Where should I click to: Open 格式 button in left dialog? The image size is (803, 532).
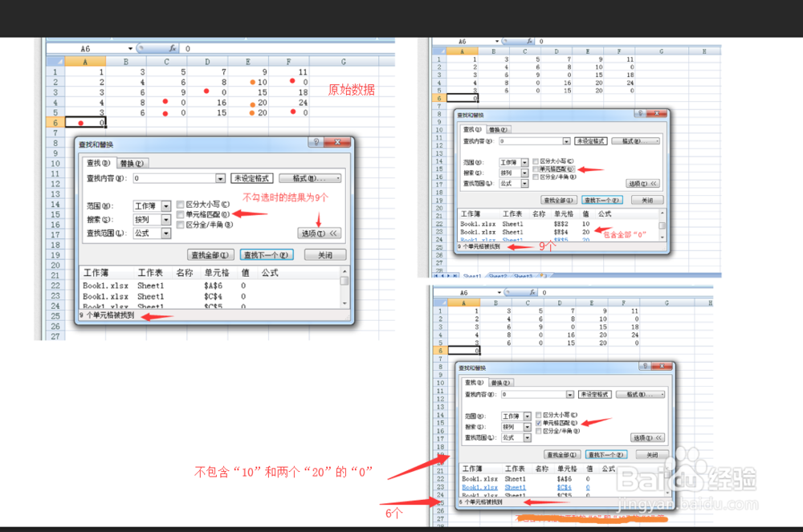coord(310,178)
